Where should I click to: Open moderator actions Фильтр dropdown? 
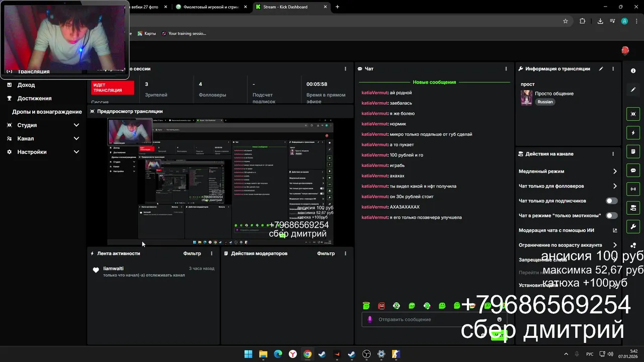coord(326,253)
